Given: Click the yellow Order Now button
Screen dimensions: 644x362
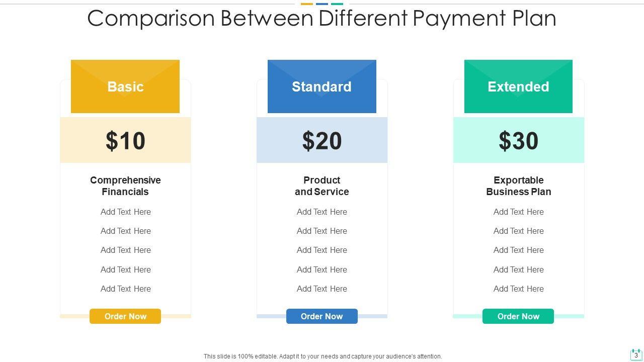Looking at the screenshot, I should 125,316.
